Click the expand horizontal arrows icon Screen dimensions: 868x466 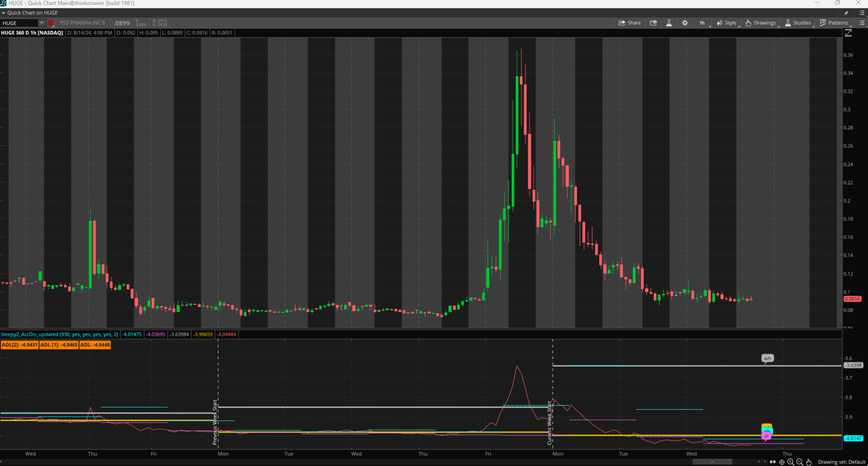(x=773, y=462)
